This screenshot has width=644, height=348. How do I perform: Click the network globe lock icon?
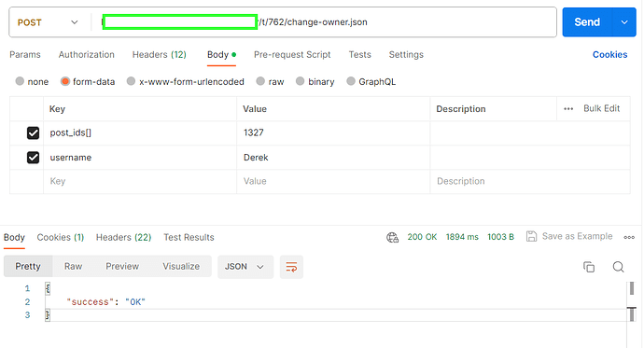click(392, 237)
